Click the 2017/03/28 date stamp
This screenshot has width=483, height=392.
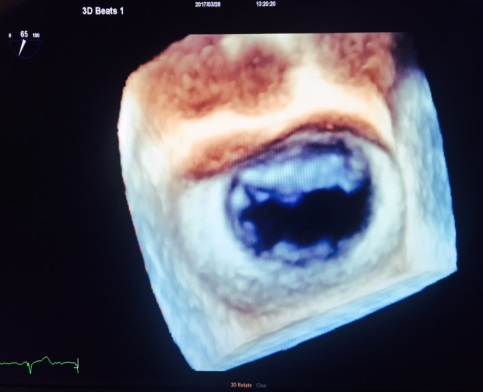(207, 5)
